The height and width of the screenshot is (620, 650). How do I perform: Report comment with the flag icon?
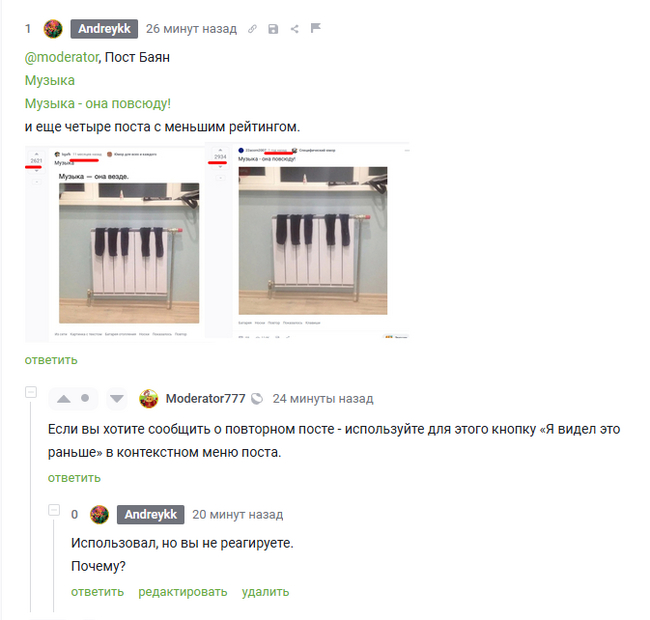tap(315, 28)
